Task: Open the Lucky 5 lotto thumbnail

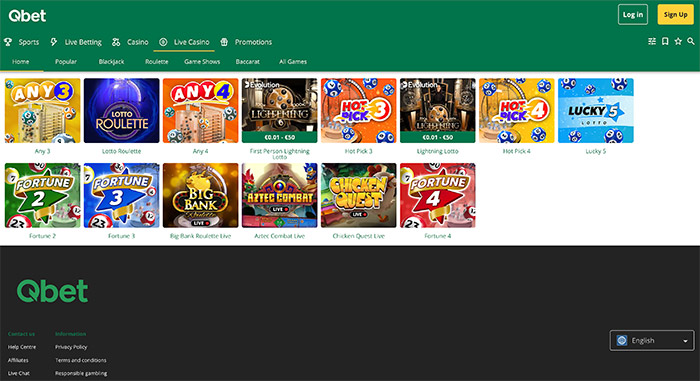Action: click(596, 111)
